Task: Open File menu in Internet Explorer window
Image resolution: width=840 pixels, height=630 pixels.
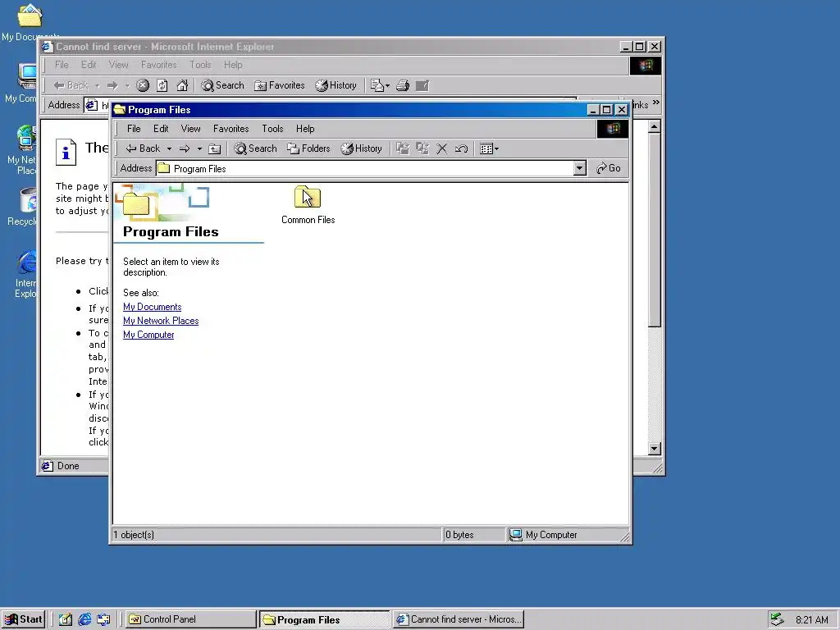Action: point(62,65)
